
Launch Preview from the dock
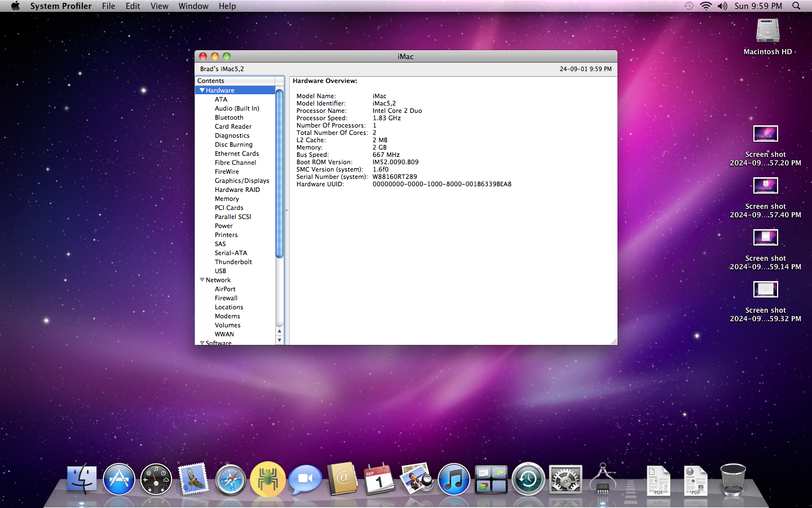click(417, 479)
